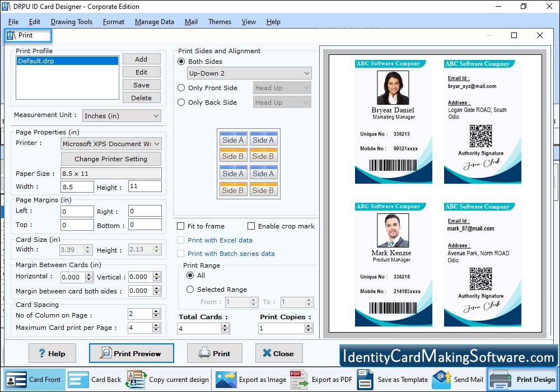Open the Manage Data menu
Screen dimensions: 560x392
tap(155, 22)
